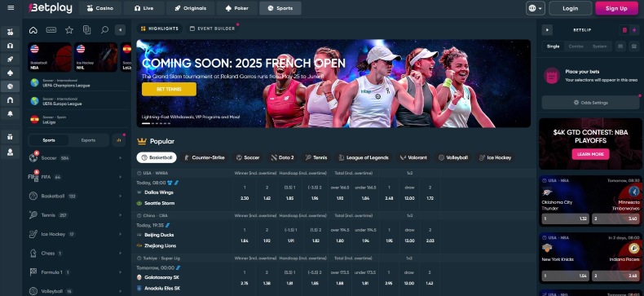This screenshot has width=644, height=296.
Task: Open the Casino tab
Action: coord(100,8)
